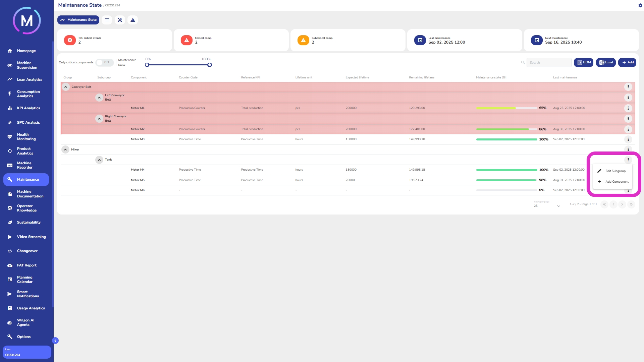Open the Motor M1 row options menu
The width and height of the screenshot is (644, 362).
628,108
